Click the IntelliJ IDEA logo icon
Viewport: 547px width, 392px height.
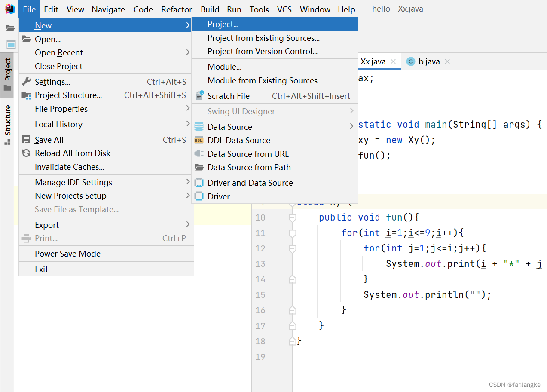tap(9, 9)
